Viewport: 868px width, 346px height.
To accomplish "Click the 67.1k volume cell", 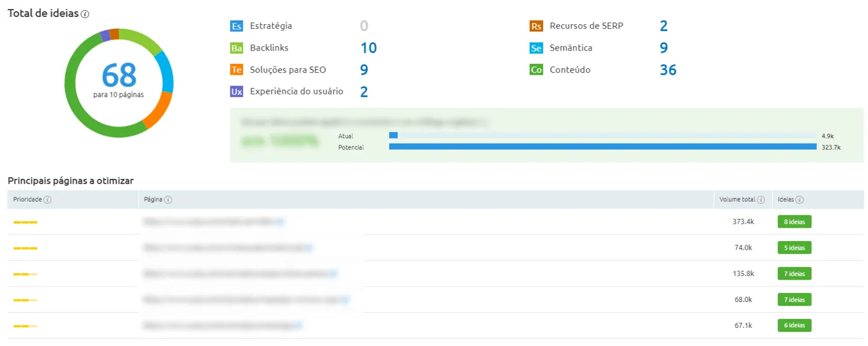I will tap(743, 326).
